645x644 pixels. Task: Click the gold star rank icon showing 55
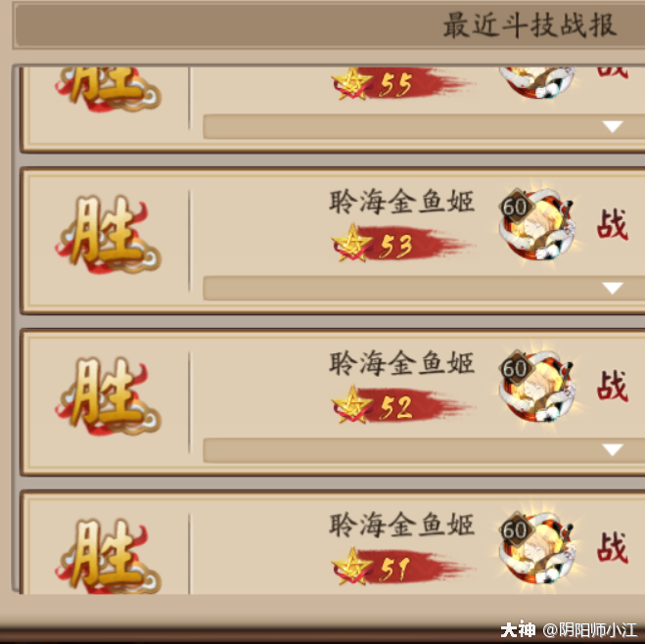[x=352, y=83]
